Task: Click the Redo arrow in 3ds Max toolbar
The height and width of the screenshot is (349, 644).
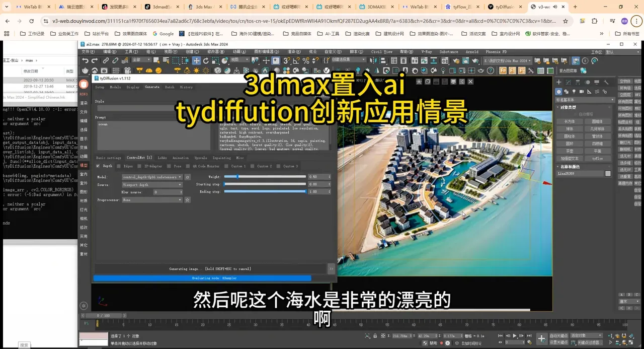Action: 95,61
